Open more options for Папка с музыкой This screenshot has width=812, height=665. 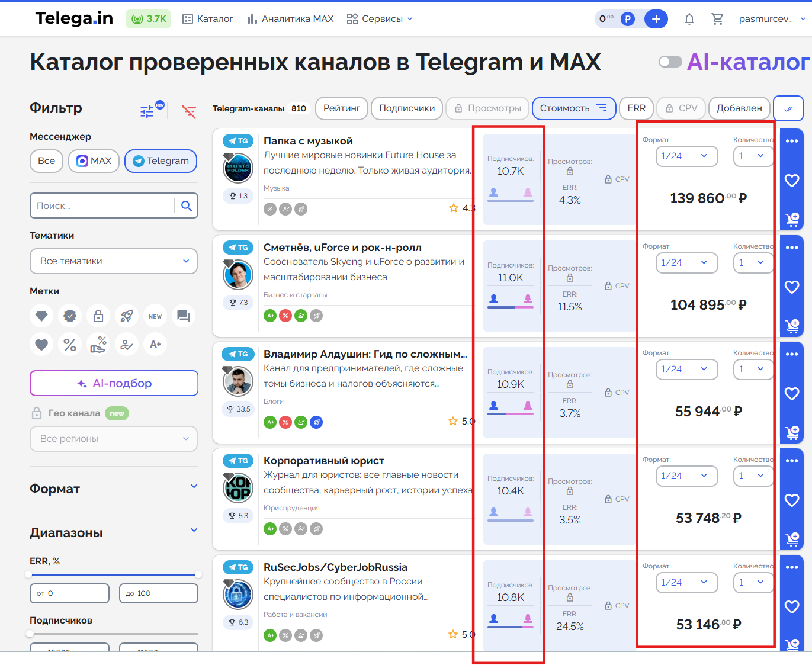click(x=792, y=141)
